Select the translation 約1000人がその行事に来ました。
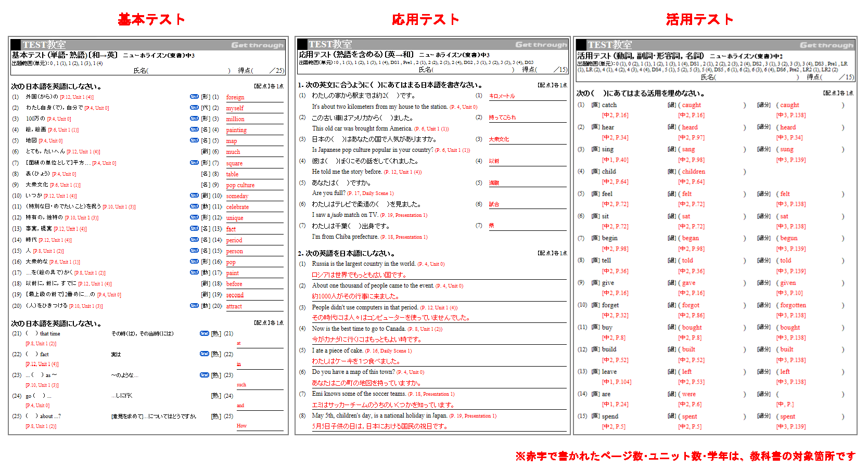Image resolution: width=868 pixels, height=468 pixels. (x=355, y=296)
